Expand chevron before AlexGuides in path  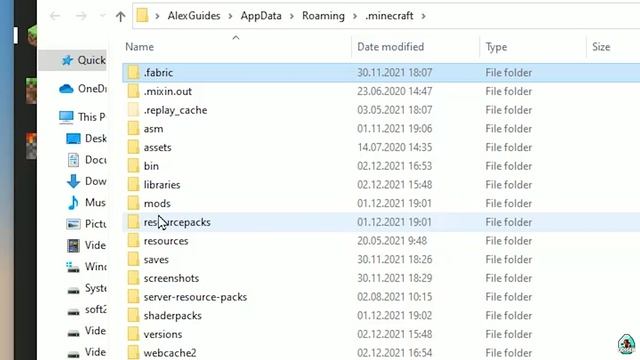tap(157, 16)
